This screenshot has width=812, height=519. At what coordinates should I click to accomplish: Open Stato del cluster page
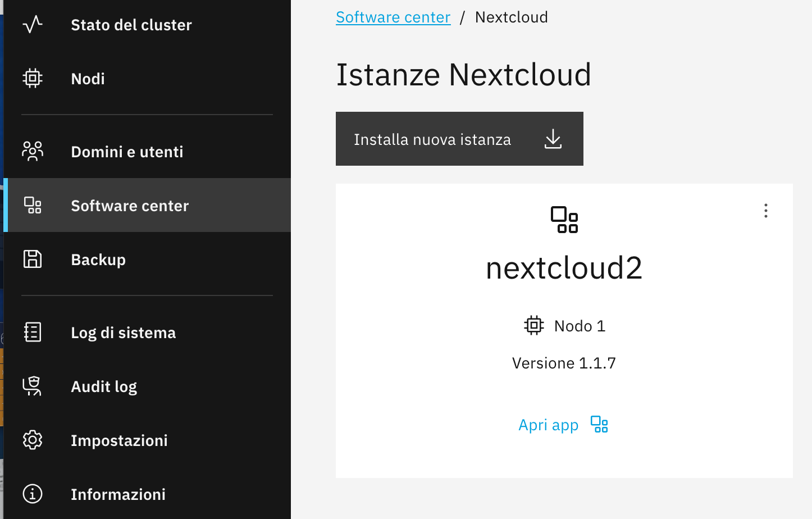[147, 25]
